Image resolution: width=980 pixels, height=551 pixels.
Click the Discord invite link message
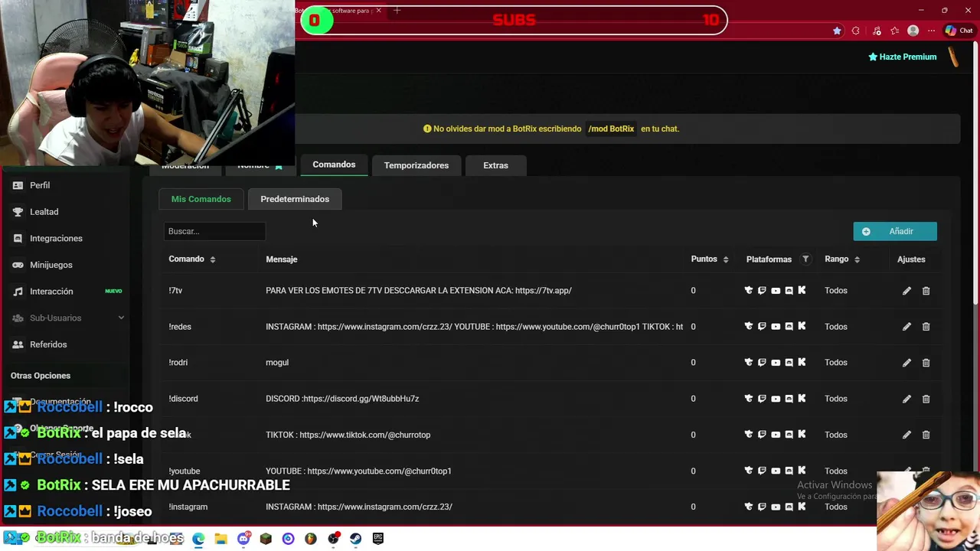[342, 399]
